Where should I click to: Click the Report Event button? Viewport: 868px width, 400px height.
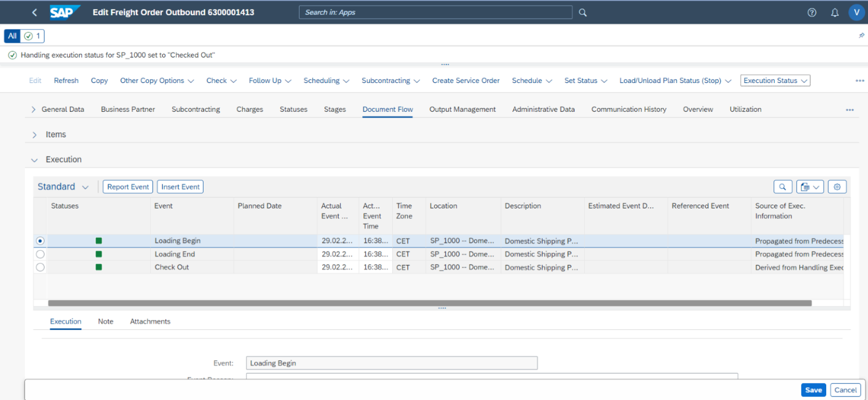tap(128, 186)
